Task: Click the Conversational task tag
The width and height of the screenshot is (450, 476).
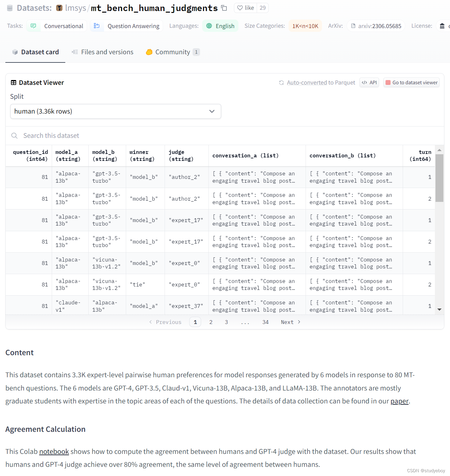Action: coord(57,26)
